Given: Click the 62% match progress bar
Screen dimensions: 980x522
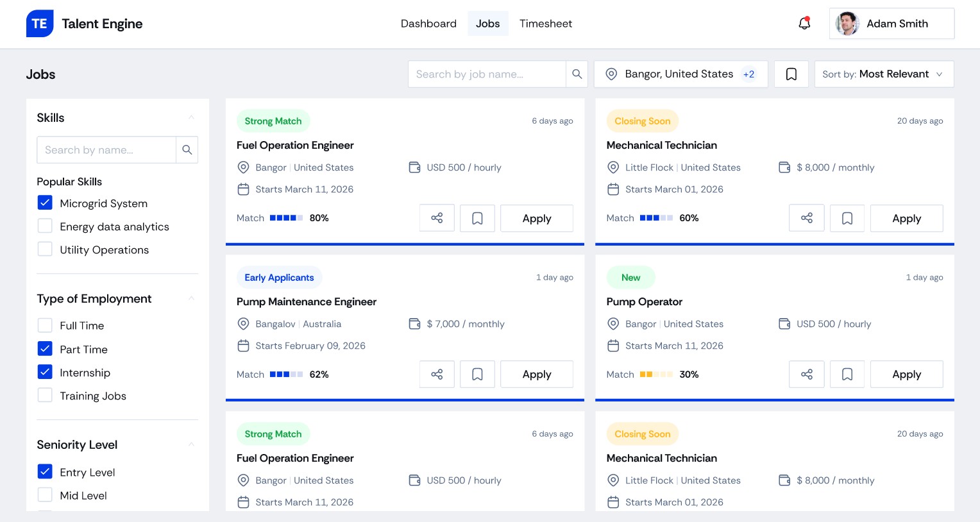Looking at the screenshot, I should [x=286, y=375].
